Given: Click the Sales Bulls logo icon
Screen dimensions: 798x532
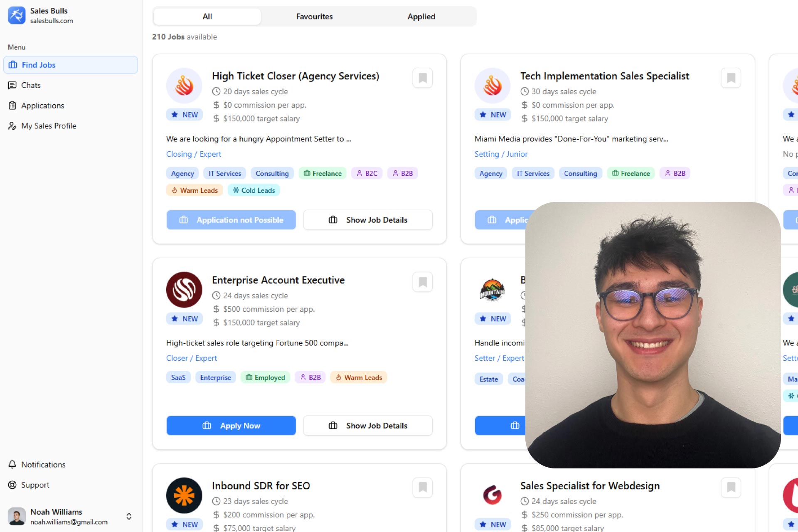Looking at the screenshot, I should [x=17, y=15].
